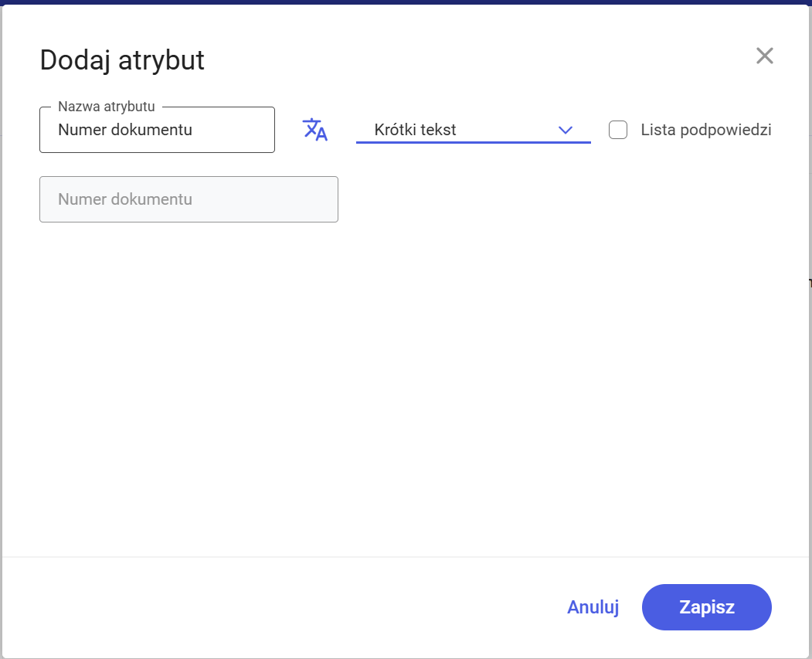The height and width of the screenshot is (659, 812).
Task: Click the Dodaj atrybut dialog title
Action: [x=122, y=60]
